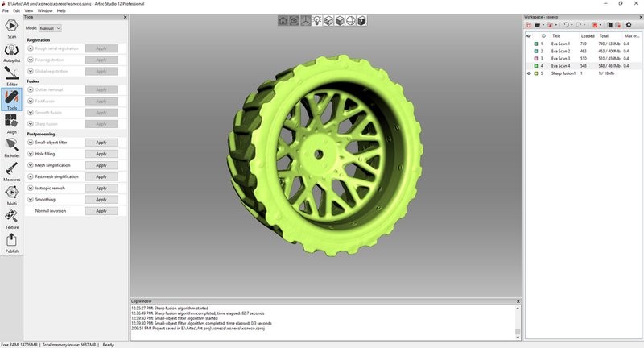
Task: Open the Texture tool
Action: pos(11,218)
